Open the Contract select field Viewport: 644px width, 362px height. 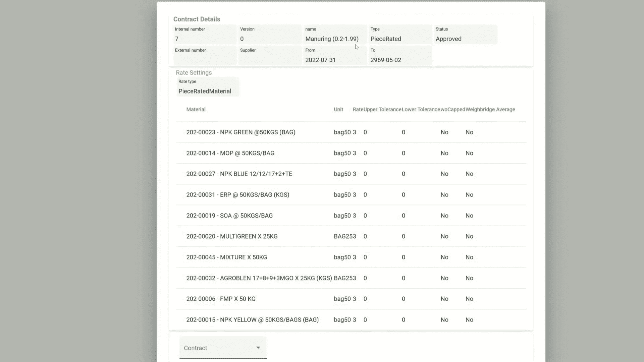point(218,348)
